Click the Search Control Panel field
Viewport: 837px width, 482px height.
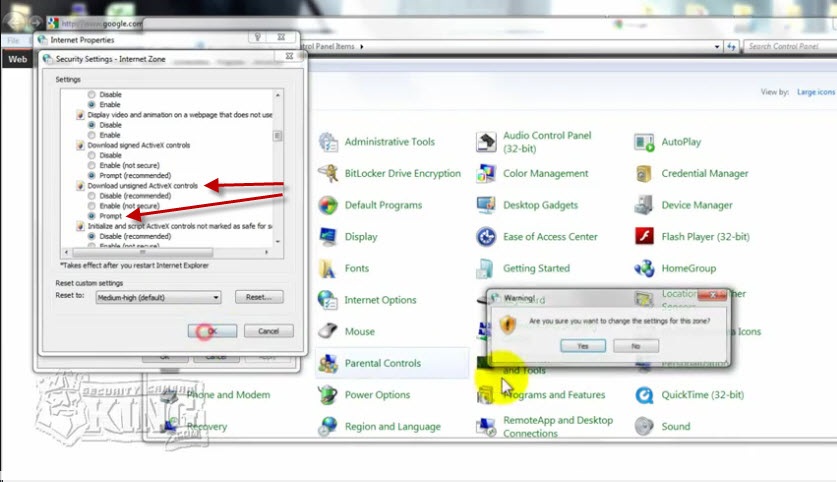click(790, 47)
